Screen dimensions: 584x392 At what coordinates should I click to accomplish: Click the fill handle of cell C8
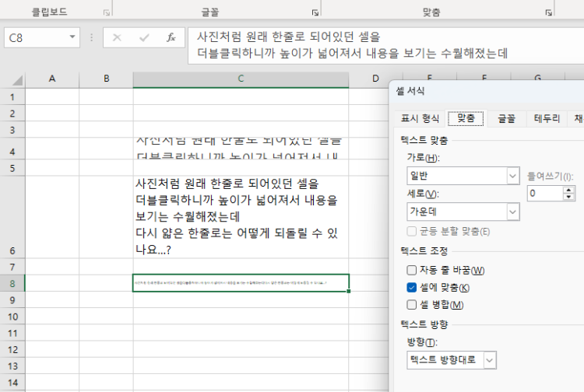(349, 291)
